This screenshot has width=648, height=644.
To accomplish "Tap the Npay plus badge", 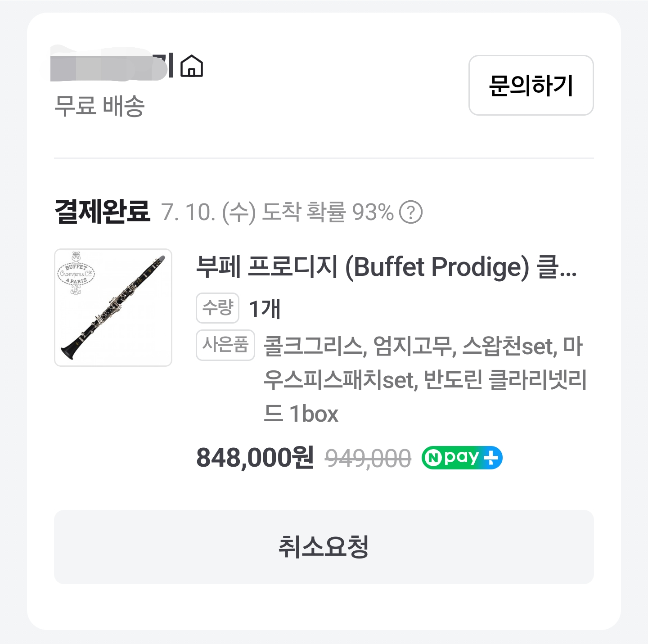I will (462, 458).
